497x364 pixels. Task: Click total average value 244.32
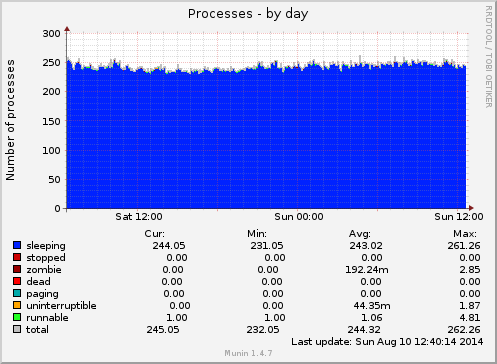pos(364,330)
